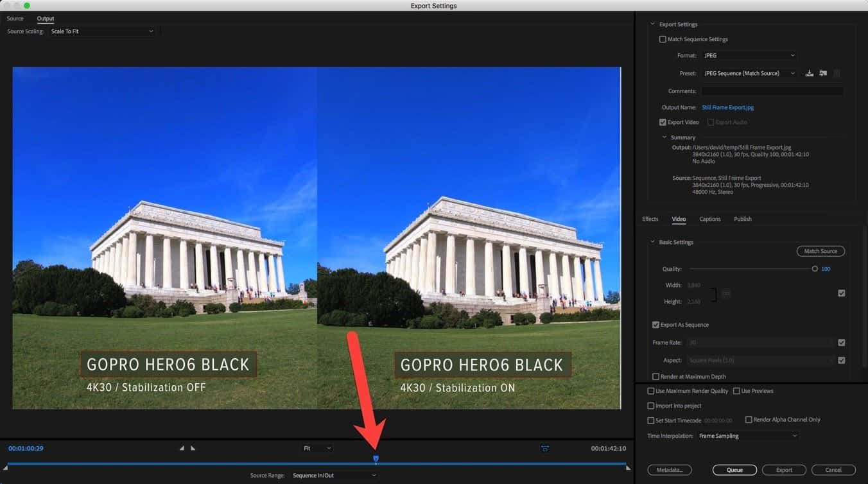Click the video preview frame

point(317,238)
